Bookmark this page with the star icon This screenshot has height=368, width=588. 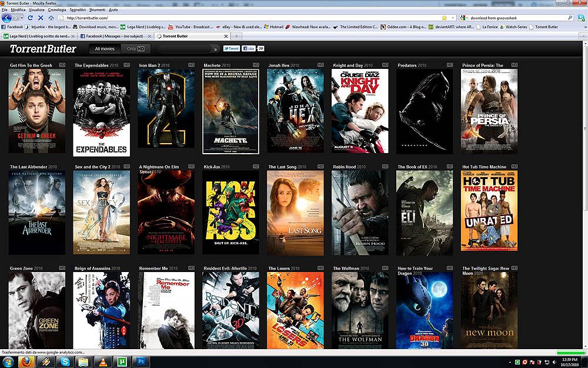point(445,18)
